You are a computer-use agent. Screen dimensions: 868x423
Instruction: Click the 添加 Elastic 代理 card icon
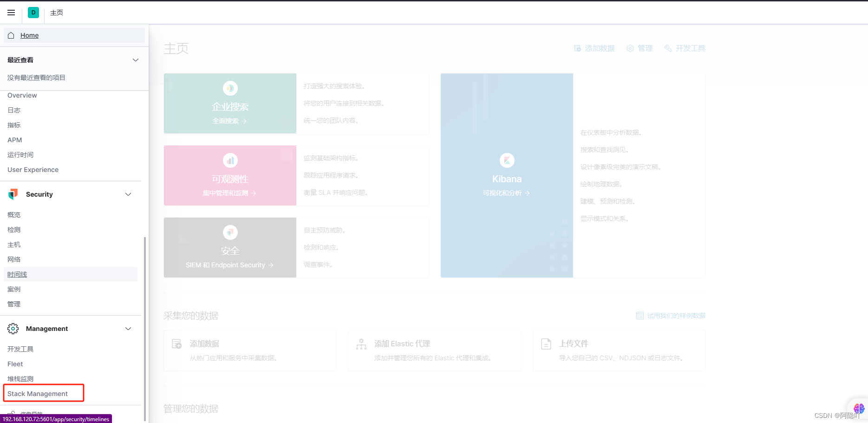click(361, 344)
